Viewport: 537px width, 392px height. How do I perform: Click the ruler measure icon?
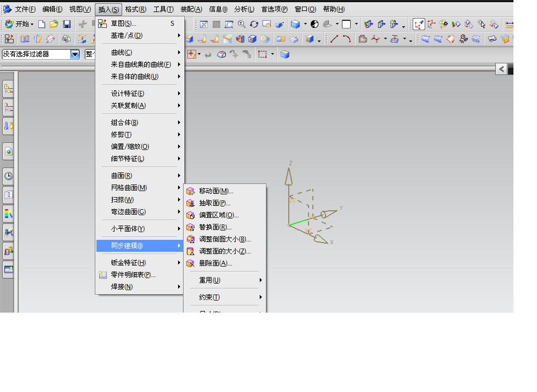pos(509,24)
